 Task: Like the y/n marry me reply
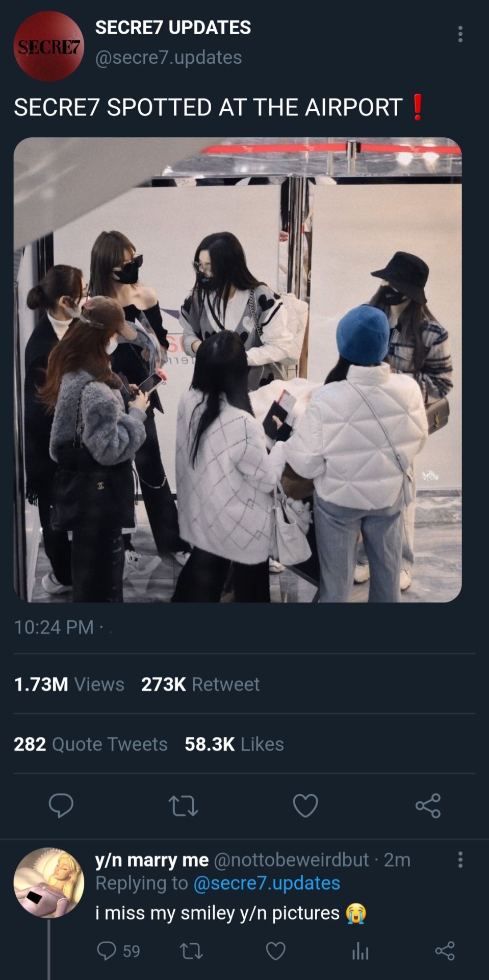(276, 951)
